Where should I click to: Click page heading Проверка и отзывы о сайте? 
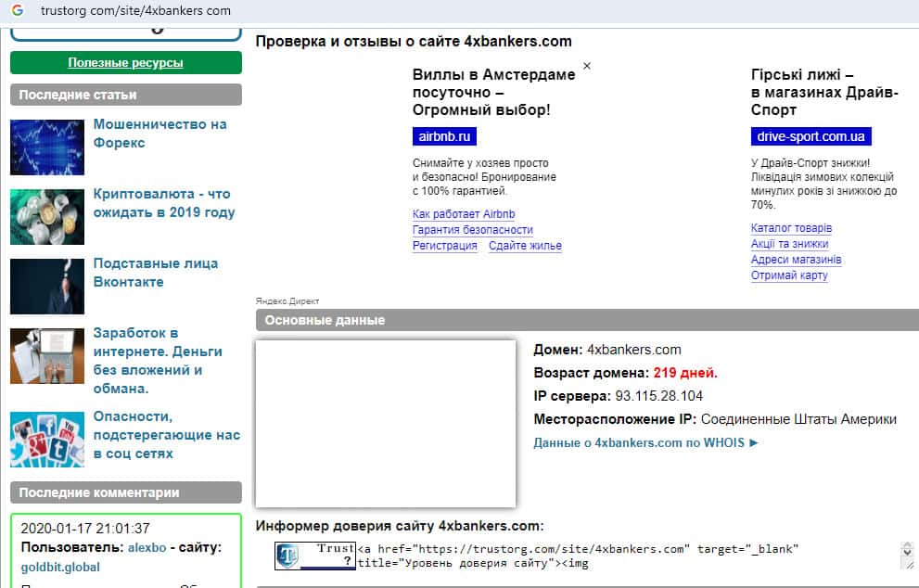tap(414, 42)
